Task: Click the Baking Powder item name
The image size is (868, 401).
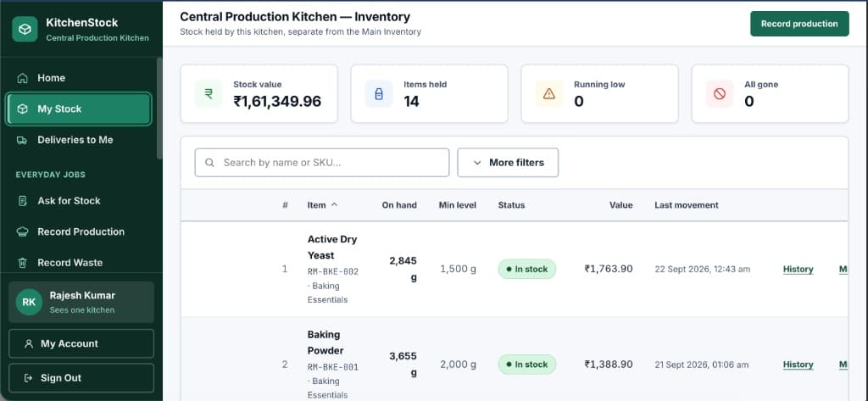Action: [x=325, y=343]
